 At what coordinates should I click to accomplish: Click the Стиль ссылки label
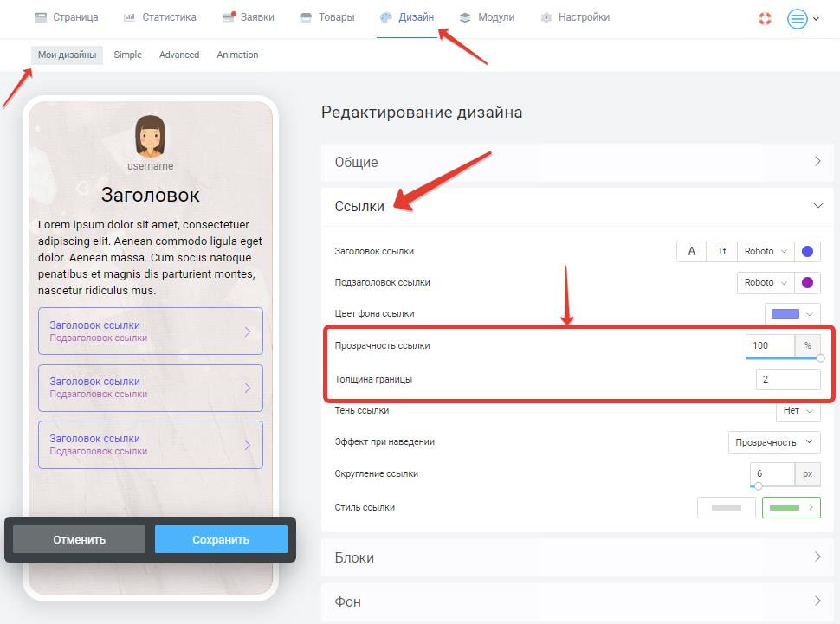[365, 507]
